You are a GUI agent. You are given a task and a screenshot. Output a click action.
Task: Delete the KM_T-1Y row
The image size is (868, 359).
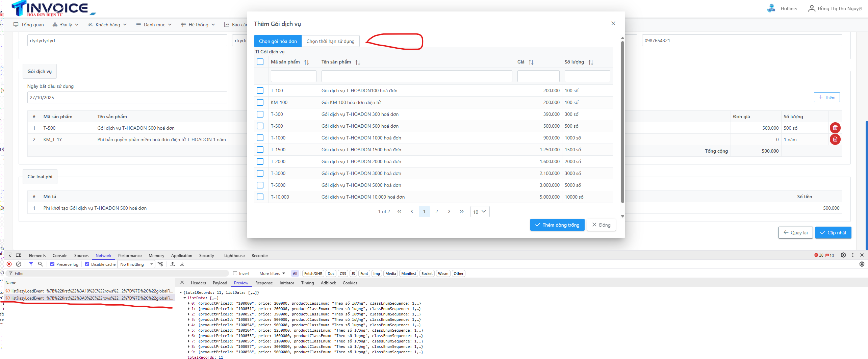(x=835, y=139)
